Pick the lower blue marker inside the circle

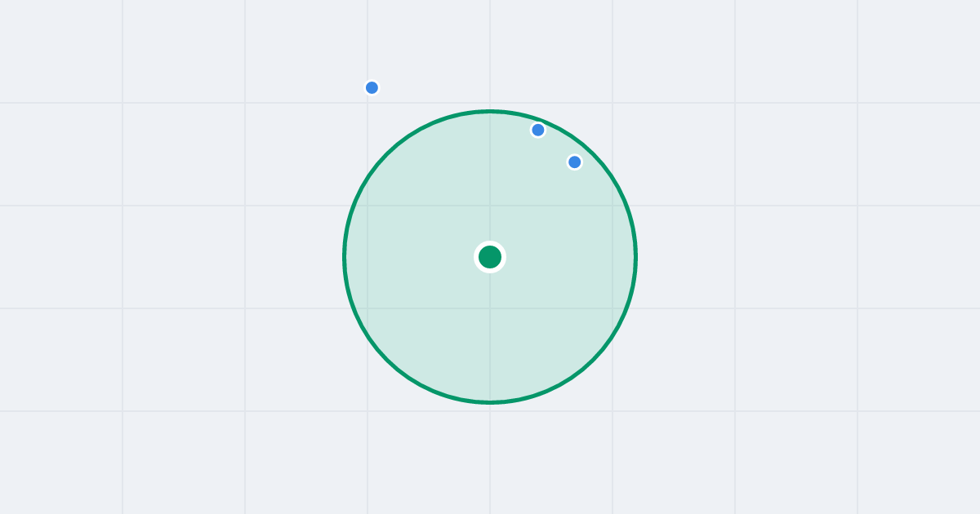point(574,162)
